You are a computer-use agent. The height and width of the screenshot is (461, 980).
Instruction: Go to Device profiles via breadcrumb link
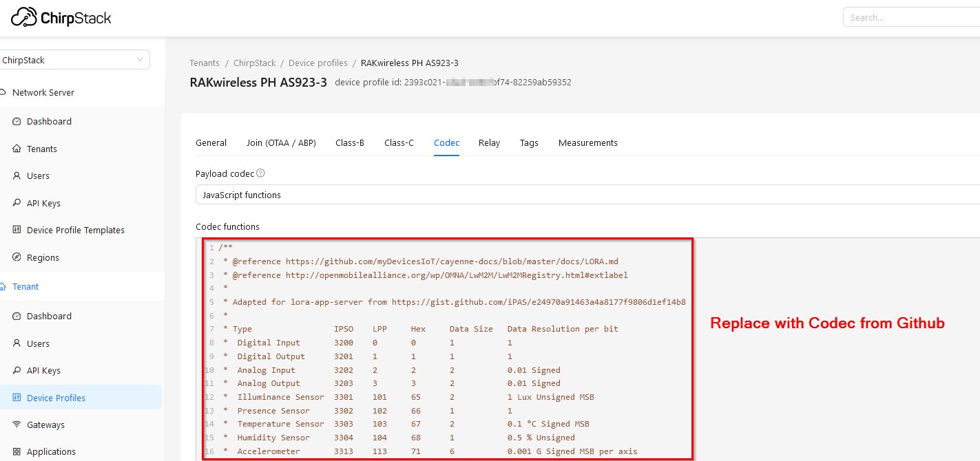tap(317, 63)
